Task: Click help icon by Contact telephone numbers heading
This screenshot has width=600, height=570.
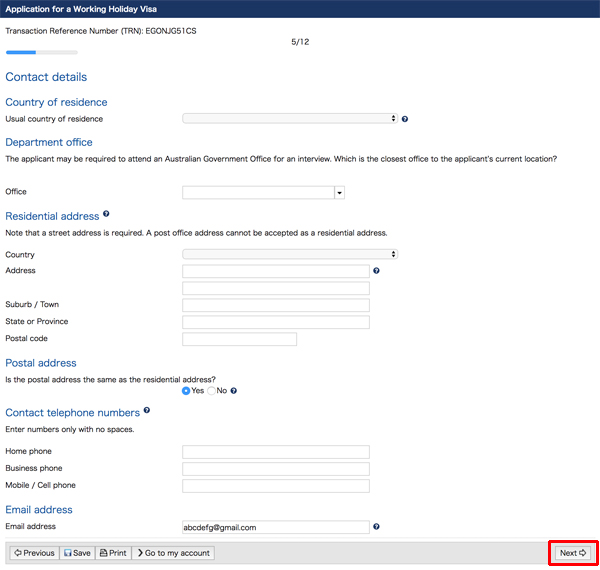Action: [x=147, y=410]
